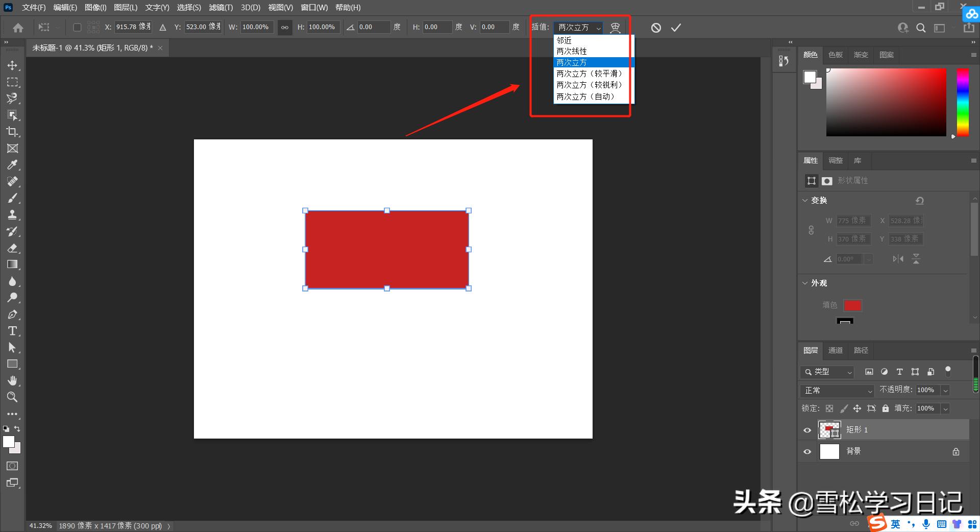Toggle the width-height link in options bar
The height and width of the screenshot is (532, 980).
tap(285, 28)
